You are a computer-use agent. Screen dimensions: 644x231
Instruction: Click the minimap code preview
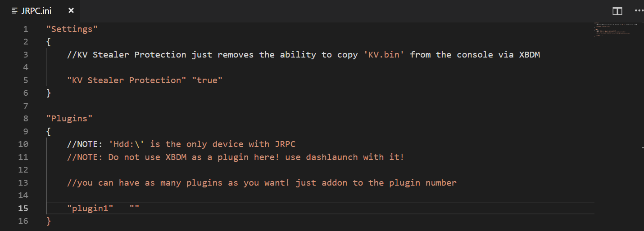[x=616, y=28]
